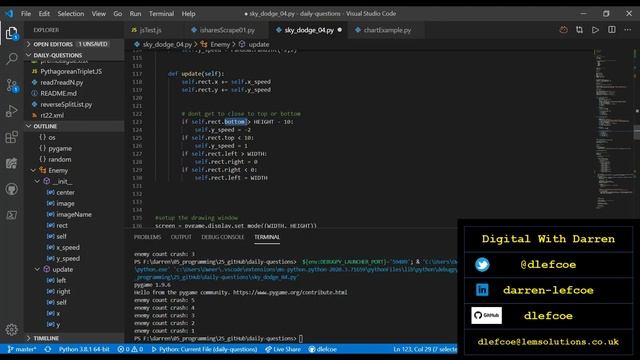
Task: Select the Terminal panel tab
Action: coord(267,237)
